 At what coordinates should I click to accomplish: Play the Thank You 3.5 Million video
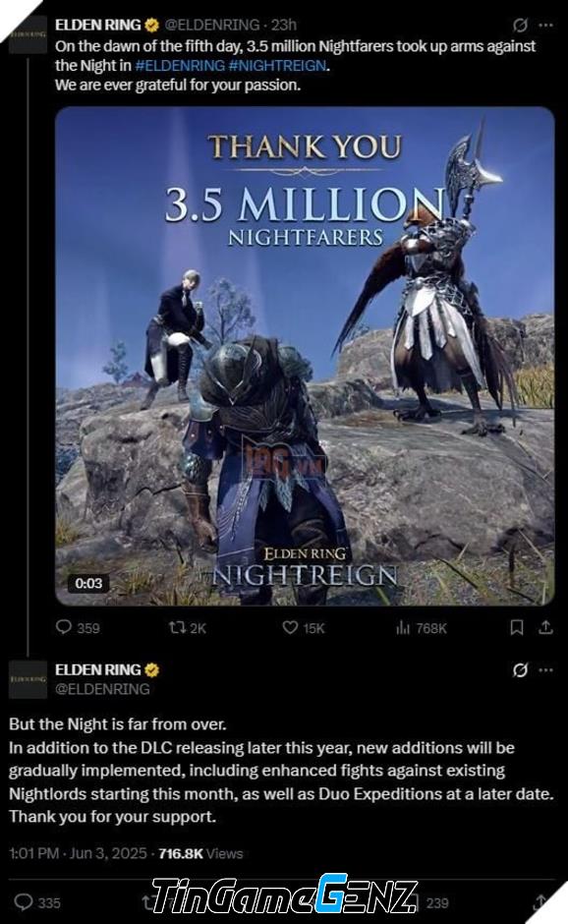305,356
